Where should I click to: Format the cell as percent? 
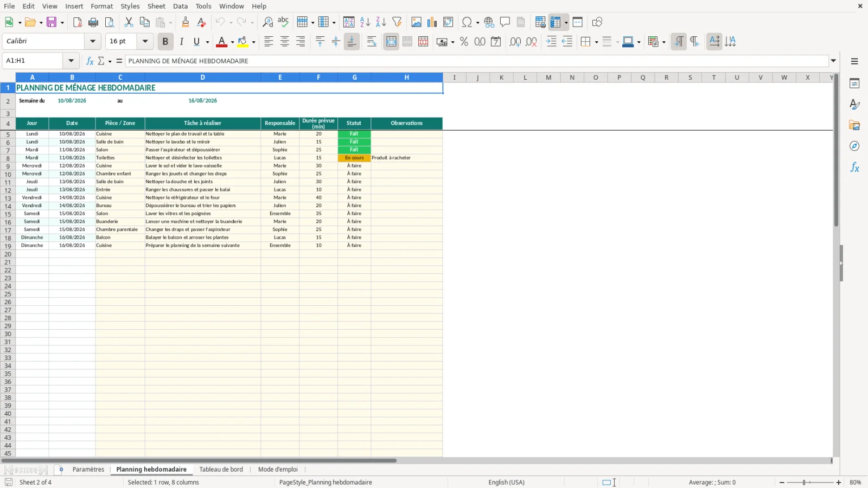pos(464,42)
